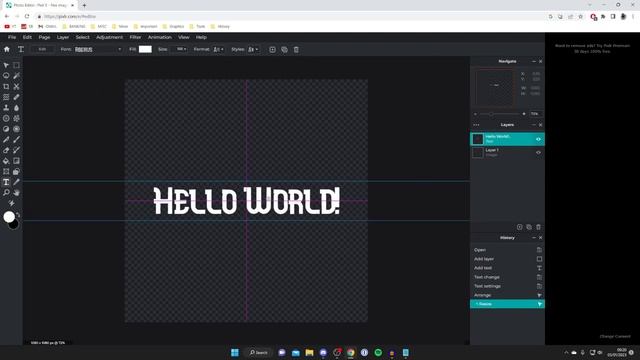640x360 pixels.
Task: Open the Animation menu
Action: [160, 37]
